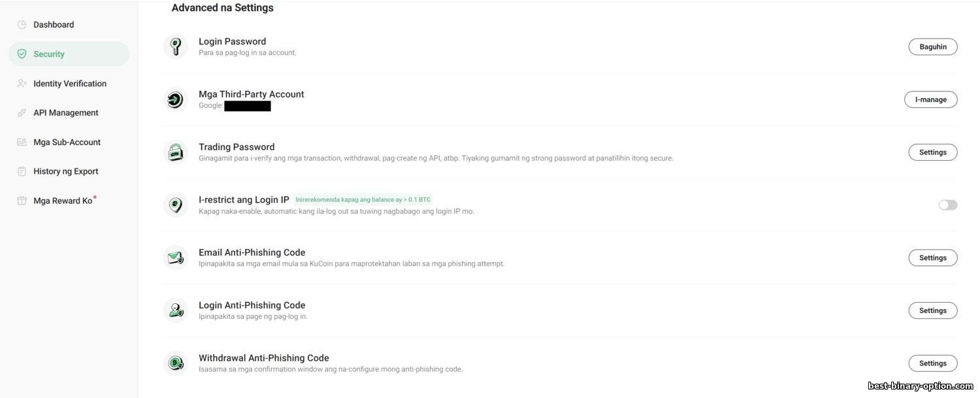Viewport: 980px width, 398px height.
Task: Click the Login Password key icon
Action: (x=175, y=47)
